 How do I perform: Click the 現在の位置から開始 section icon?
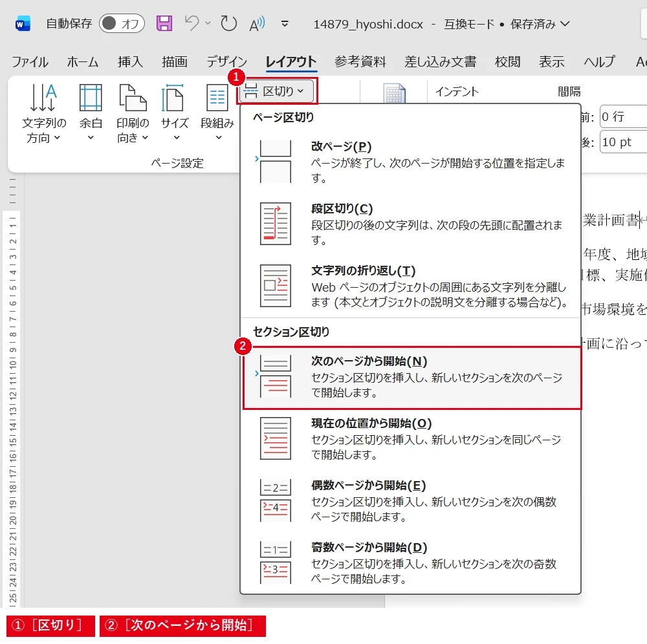[275, 438]
